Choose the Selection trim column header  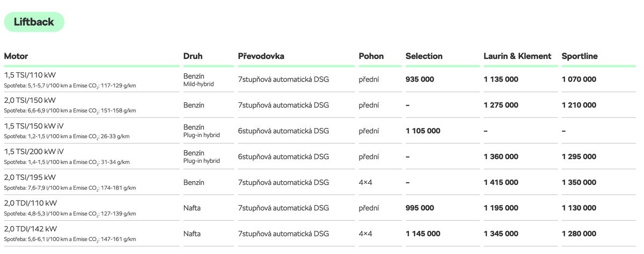coord(424,56)
